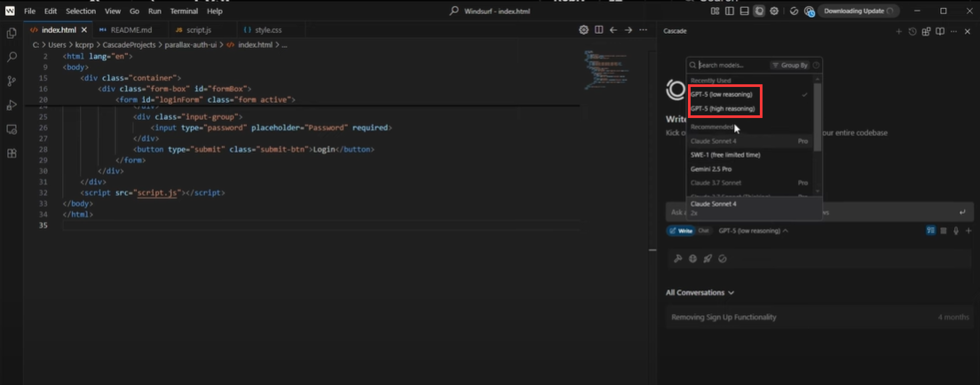Open the Edit menu
This screenshot has height=385, width=980.
click(x=51, y=11)
